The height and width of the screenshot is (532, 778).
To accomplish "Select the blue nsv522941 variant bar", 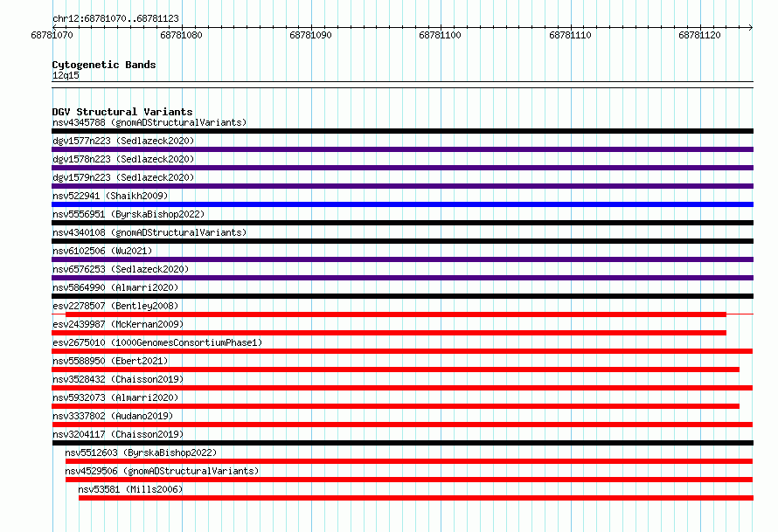I will click(x=402, y=204).
